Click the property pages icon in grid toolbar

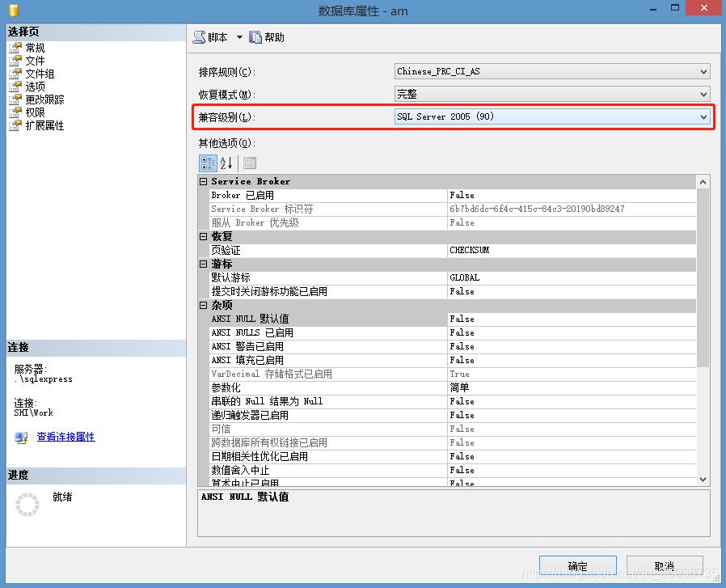point(250,163)
